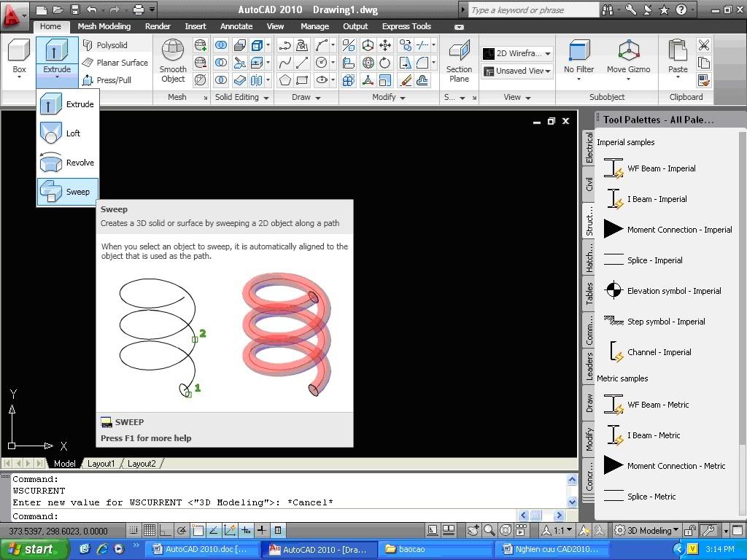Click the Undo arrow in quick access toolbar

(x=92, y=9)
